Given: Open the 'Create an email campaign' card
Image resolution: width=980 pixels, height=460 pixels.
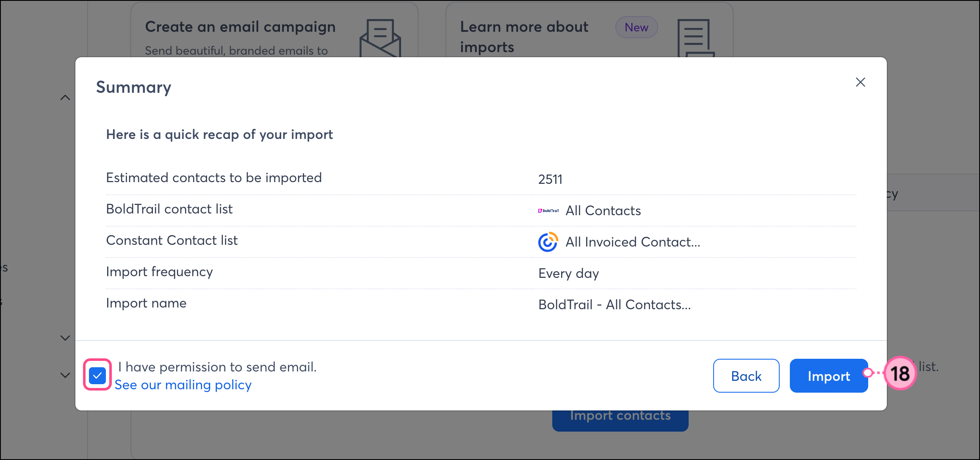Looking at the screenshot, I should pos(240,27).
